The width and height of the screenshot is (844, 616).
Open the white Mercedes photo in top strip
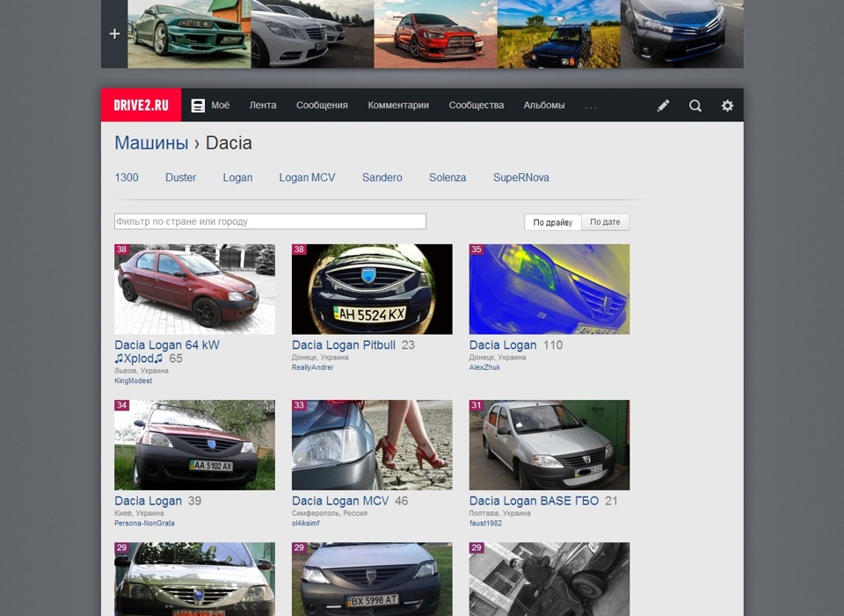coord(313,34)
